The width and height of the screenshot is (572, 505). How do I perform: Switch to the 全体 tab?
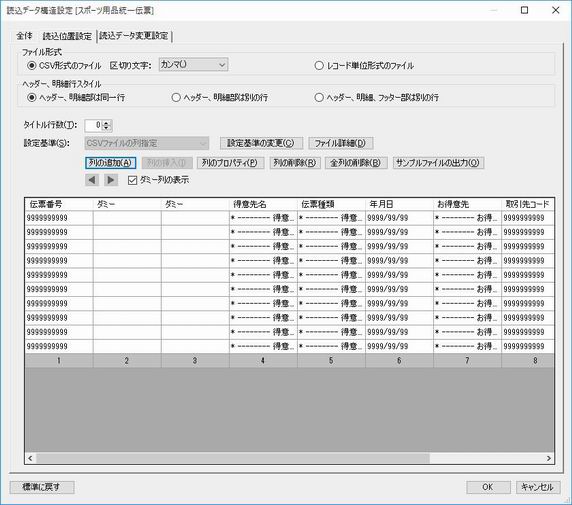click(x=24, y=36)
